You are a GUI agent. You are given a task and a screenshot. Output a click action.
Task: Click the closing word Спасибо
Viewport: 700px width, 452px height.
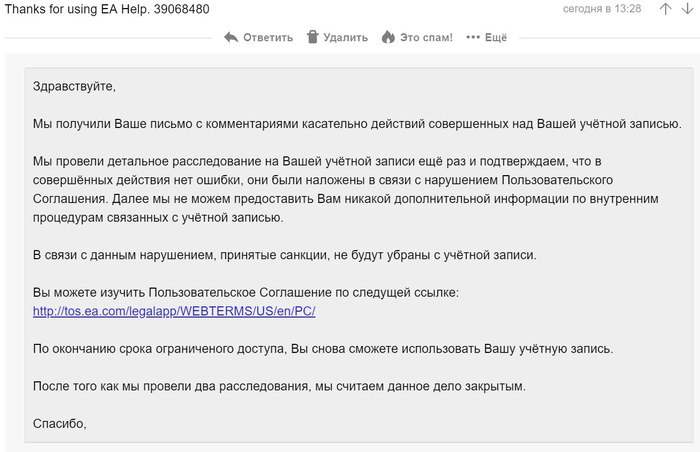point(60,423)
